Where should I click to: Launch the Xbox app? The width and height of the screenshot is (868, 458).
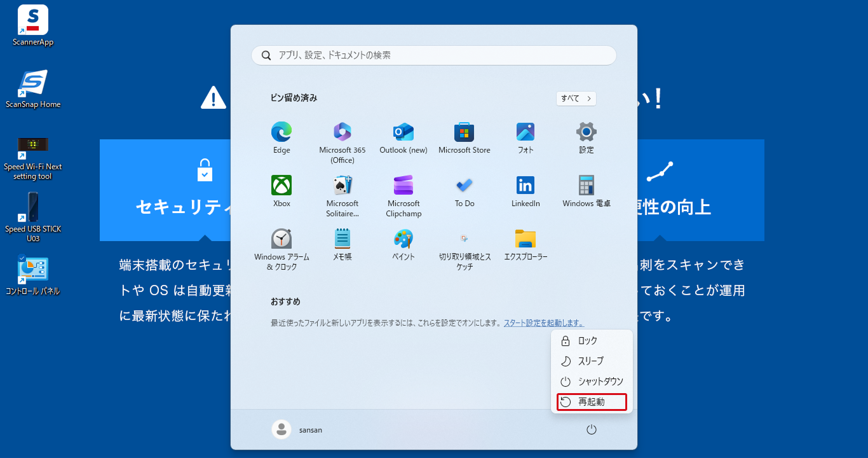pos(281,191)
